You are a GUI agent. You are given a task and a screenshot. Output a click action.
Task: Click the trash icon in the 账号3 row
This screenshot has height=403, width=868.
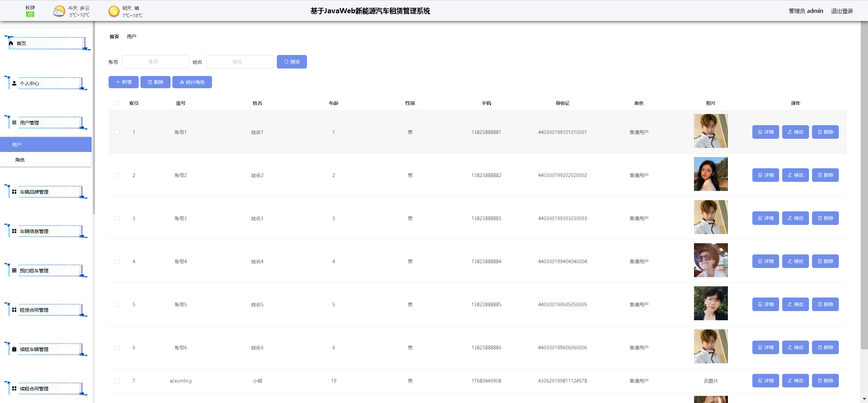point(820,218)
